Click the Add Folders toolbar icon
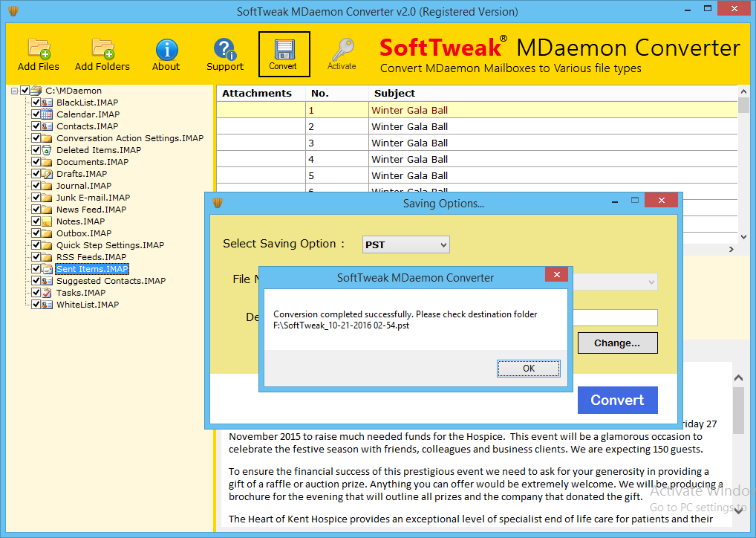 pyautogui.click(x=102, y=49)
